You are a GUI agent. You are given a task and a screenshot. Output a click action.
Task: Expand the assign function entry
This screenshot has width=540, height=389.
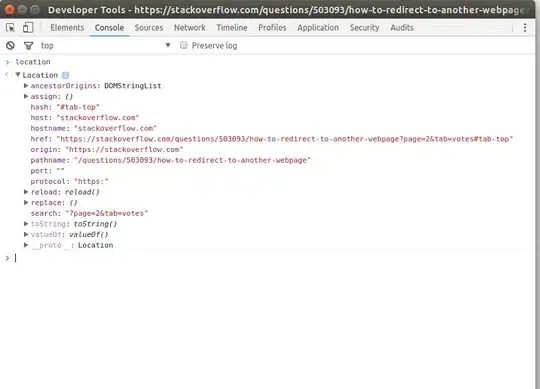[26, 96]
